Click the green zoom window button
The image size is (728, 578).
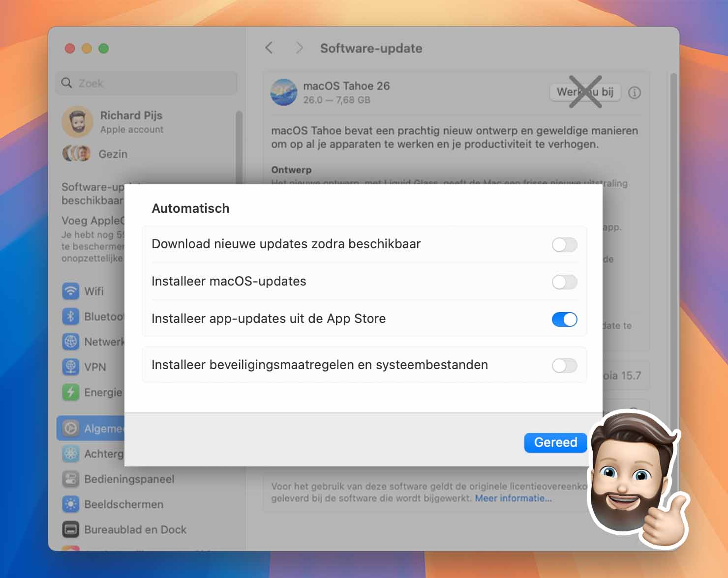(103, 48)
